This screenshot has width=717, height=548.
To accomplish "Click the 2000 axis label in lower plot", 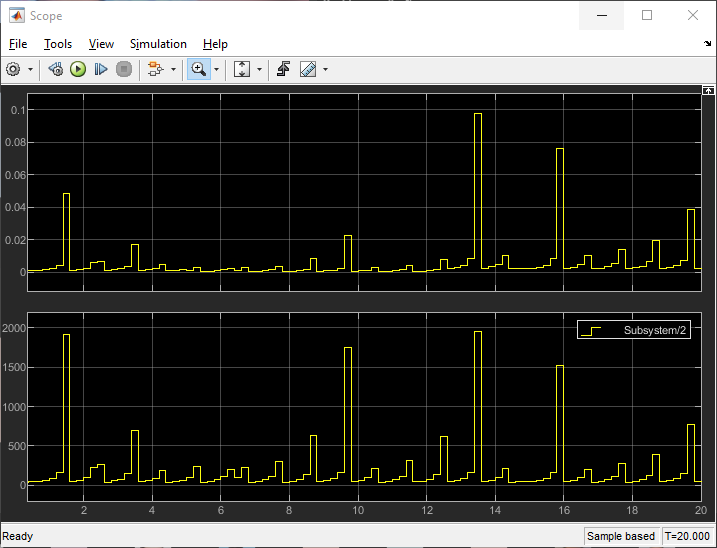I will (14, 328).
